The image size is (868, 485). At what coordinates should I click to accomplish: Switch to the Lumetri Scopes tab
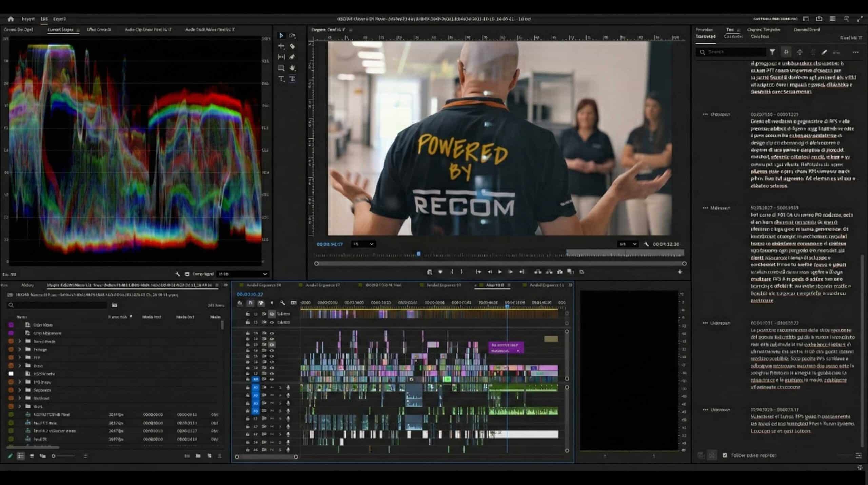60,30
